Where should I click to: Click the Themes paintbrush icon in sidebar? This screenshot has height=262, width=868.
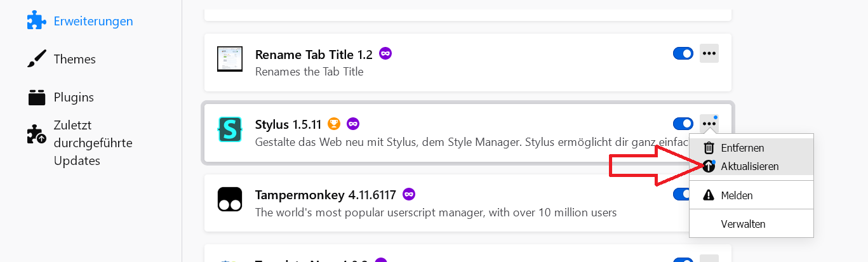point(37,59)
